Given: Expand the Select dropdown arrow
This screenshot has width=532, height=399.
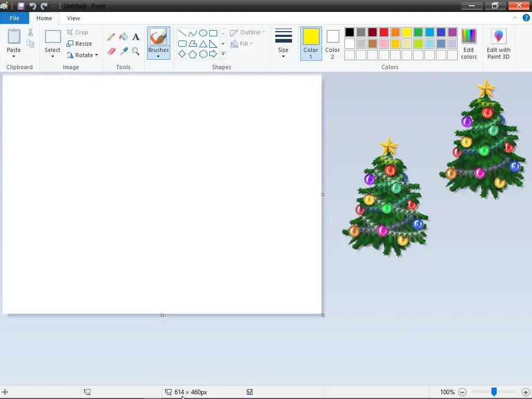Looking at the screenshot, I should [x=52, y=56].
